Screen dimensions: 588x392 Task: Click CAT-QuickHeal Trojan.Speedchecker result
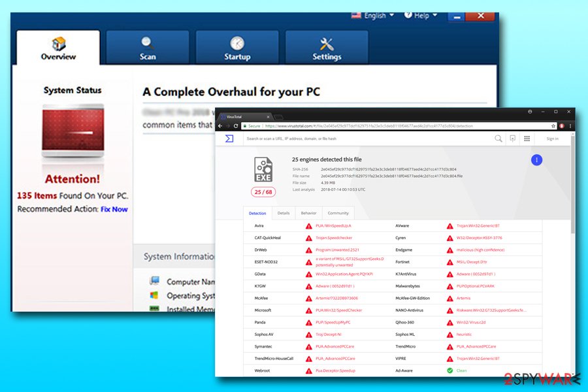334,238
